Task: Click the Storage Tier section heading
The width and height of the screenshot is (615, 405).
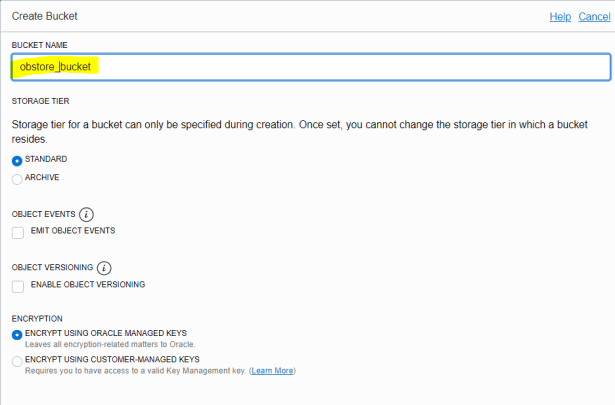Action: pos(40,101)
